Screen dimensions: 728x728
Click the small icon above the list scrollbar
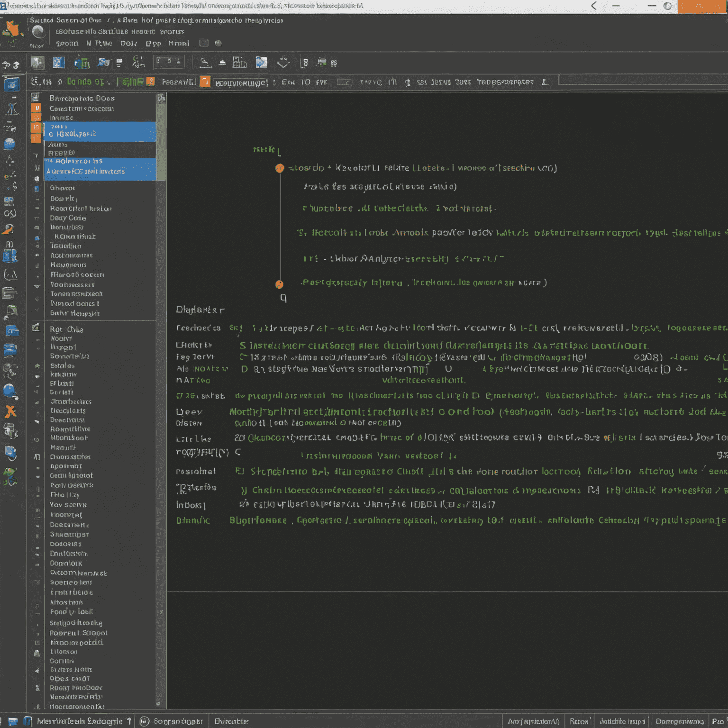coord(161,98)
